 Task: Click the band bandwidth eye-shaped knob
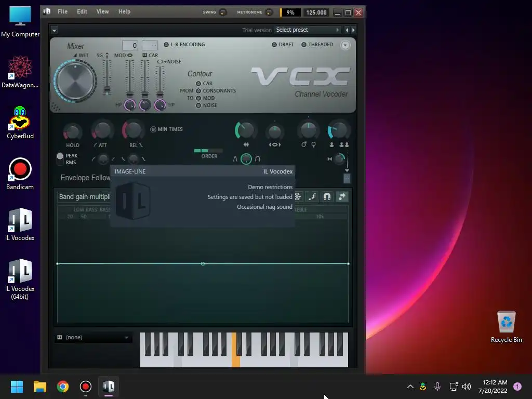274,132
